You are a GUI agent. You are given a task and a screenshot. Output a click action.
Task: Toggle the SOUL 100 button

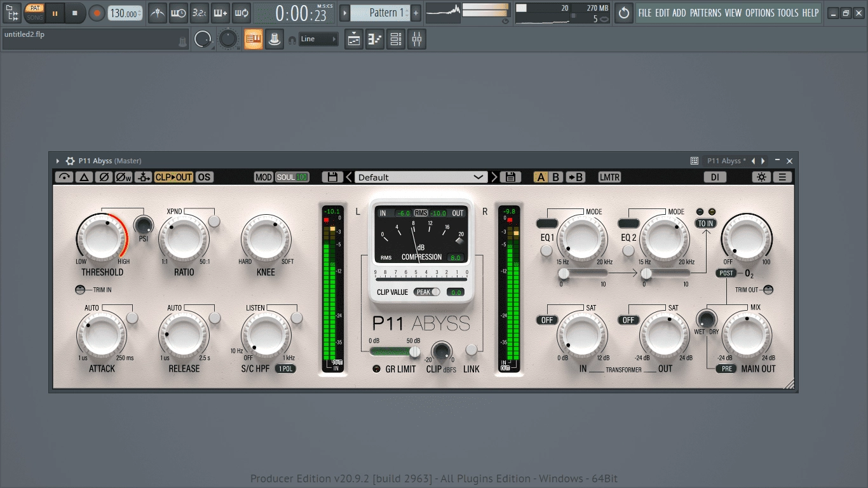(x=292, y=177)
